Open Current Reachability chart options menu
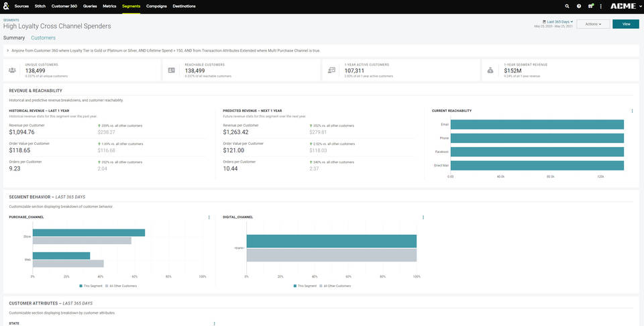 (632, 111)
